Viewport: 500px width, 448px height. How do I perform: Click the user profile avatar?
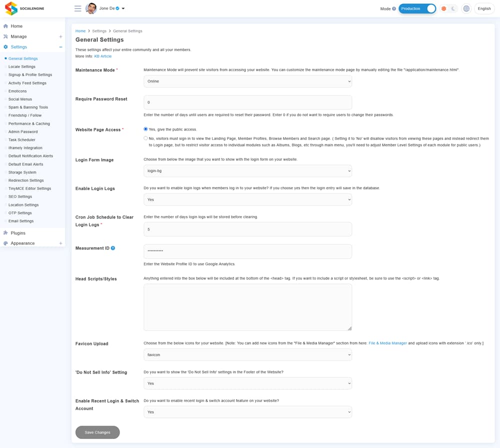point(91,8)
